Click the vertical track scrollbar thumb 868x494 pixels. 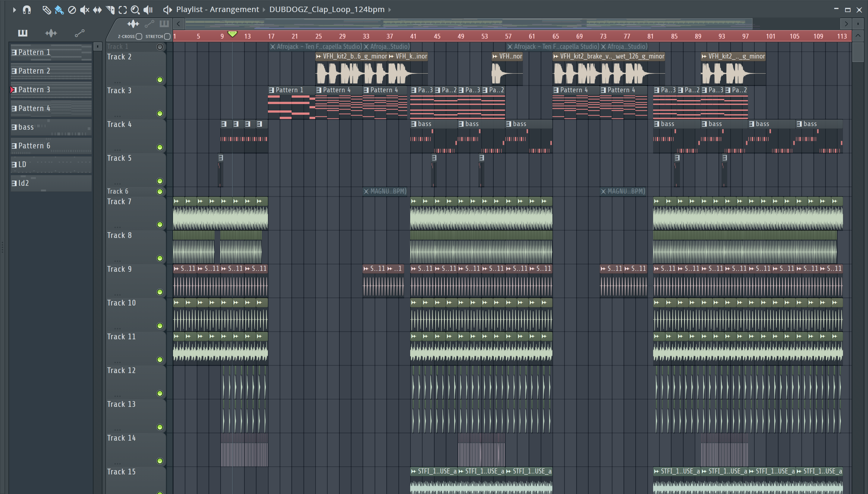pyautogui.click(x=858, y=52)
